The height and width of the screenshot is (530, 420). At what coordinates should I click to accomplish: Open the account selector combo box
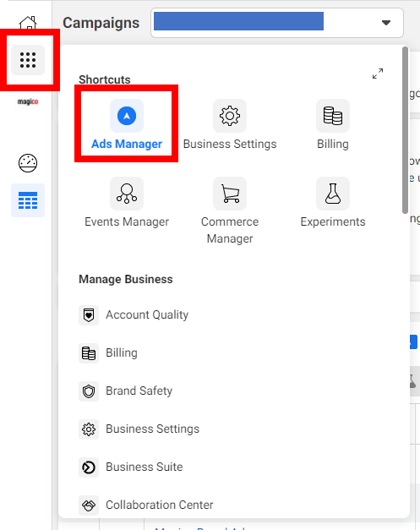pos(277,23)
